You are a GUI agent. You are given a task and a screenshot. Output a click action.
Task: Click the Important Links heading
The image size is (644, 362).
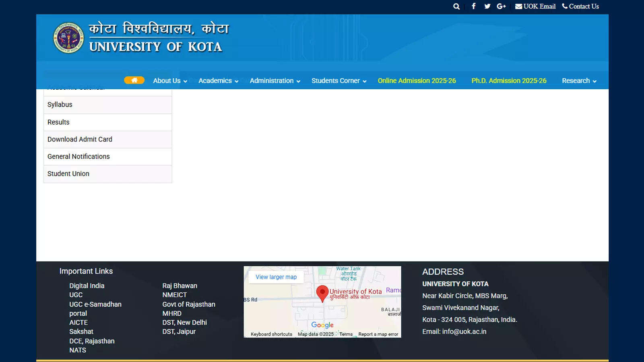(86, 271)
